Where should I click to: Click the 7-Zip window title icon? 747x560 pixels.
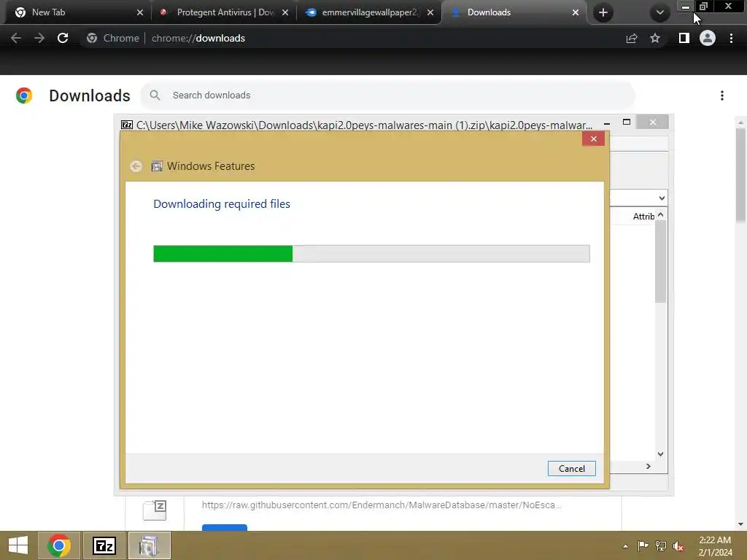[127, 125]
